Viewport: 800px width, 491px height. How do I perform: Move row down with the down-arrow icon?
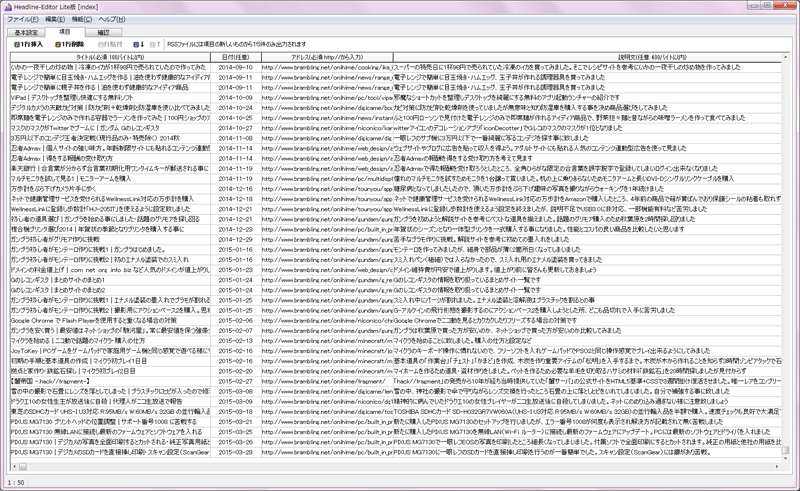[x=139, y=44]
